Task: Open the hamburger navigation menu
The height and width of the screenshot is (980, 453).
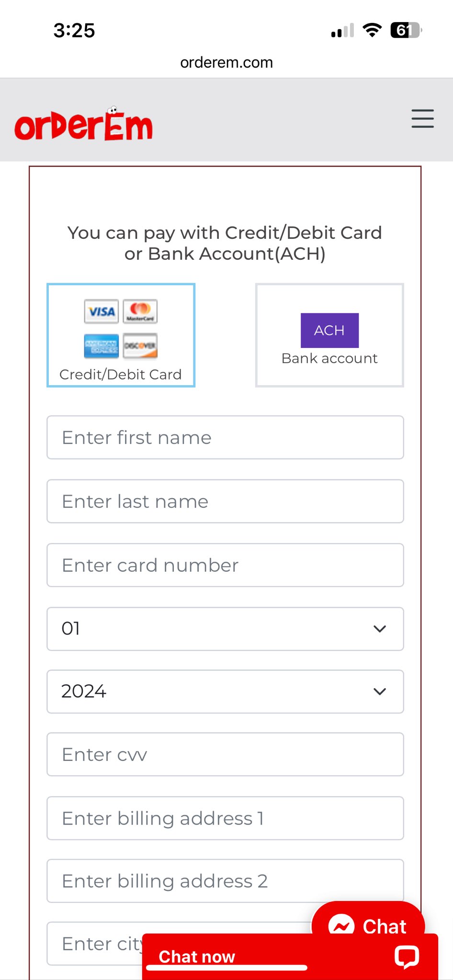Action: (422, 119)
